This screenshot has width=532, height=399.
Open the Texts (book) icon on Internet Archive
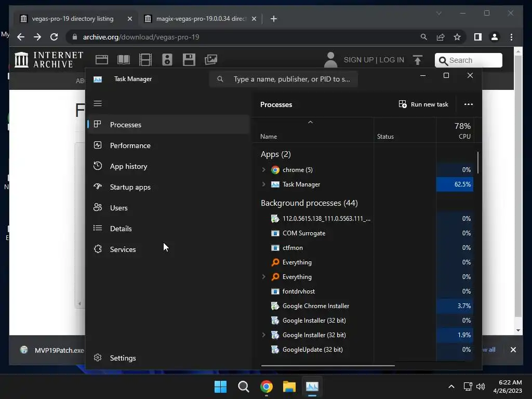(124, 60)
